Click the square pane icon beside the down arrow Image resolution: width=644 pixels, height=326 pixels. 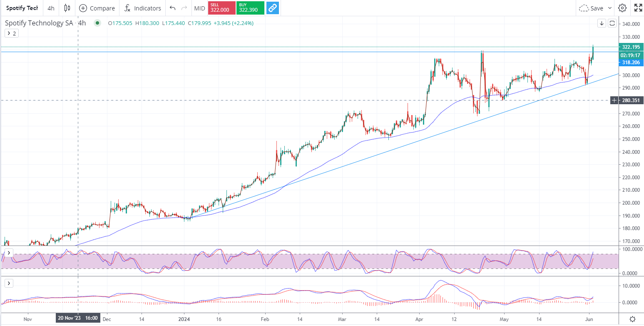click(x=612, y=23)
